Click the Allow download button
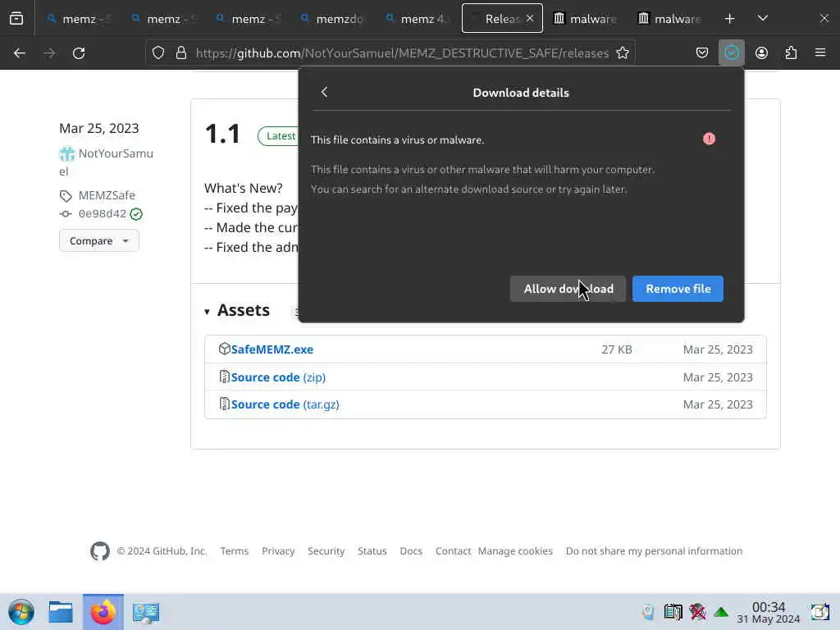The height and width of the screenshot is (630, 840). click(x=568, y=289)
